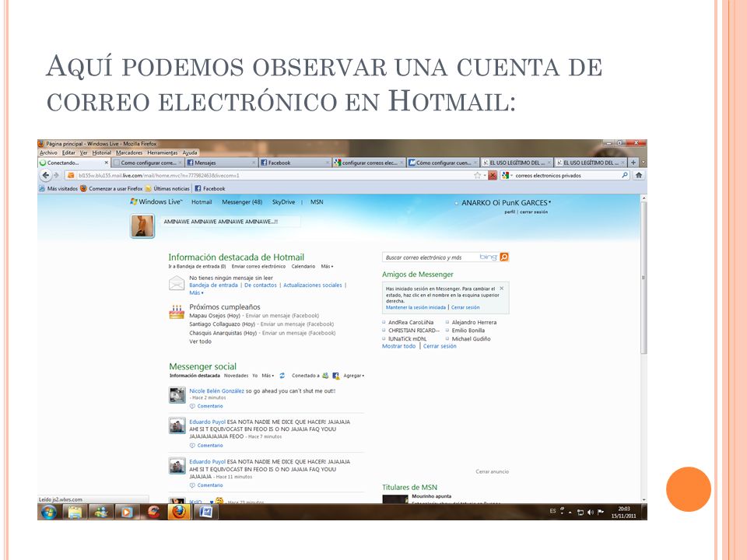Click the status square next to Michael Gudiño
This screenshot has height=560, width=747.
point(447,338)
